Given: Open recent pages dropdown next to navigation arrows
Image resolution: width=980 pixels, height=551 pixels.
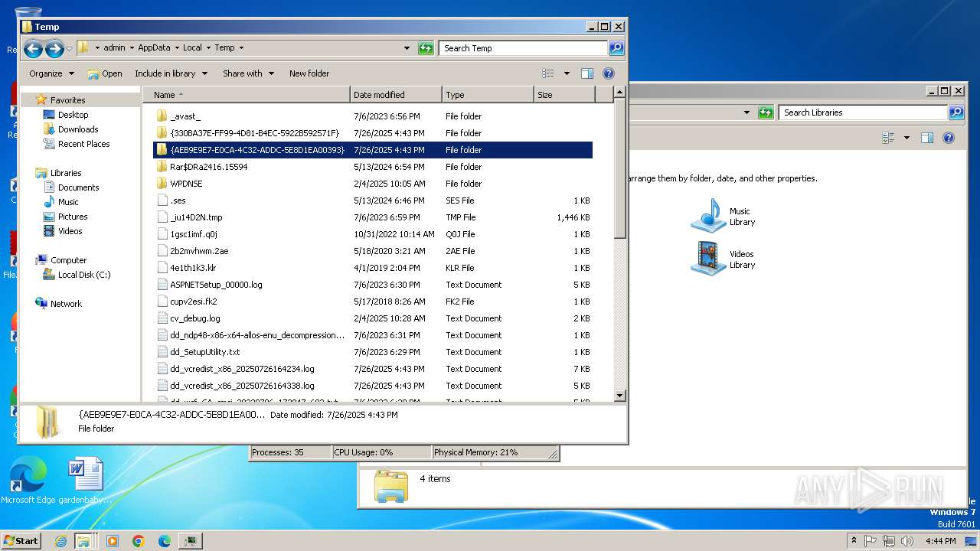Looking at the screenshot, I should click(69, 49).
